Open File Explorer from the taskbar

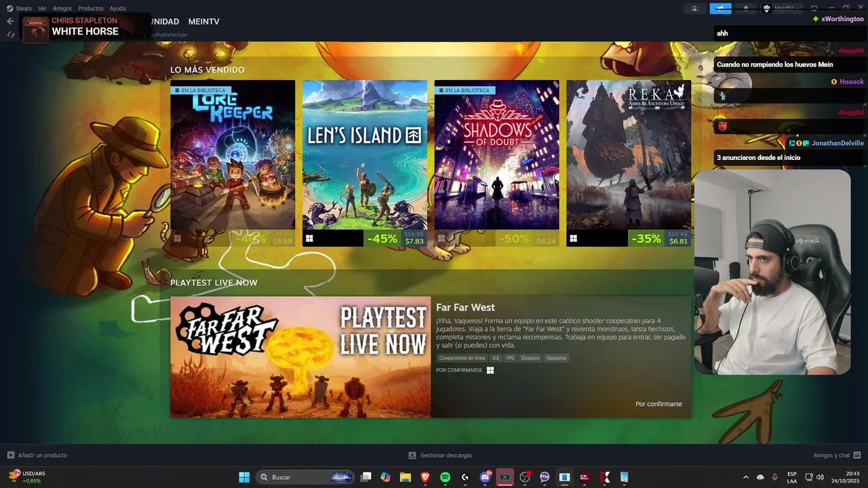tap(406, 477)
